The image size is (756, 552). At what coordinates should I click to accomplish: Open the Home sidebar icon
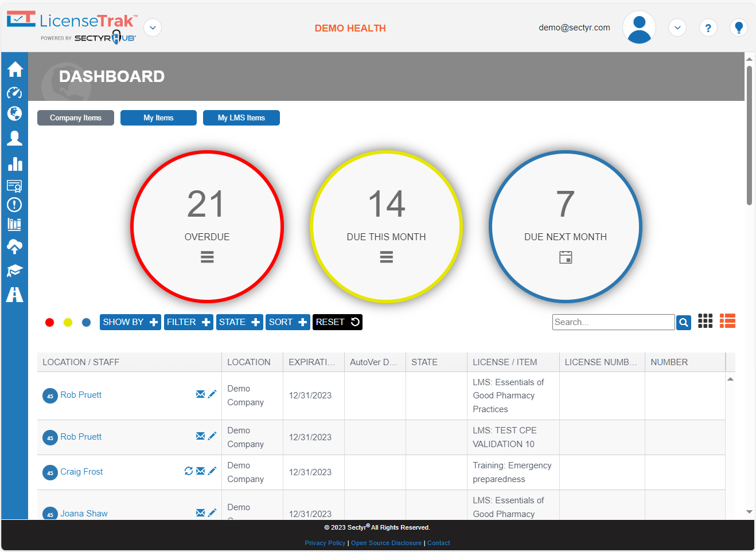pos(15,69)
